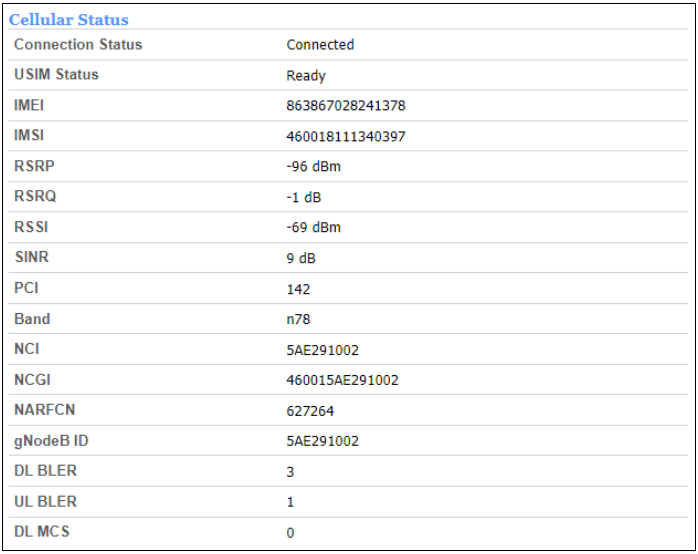Screen dimensions: 698x554
Task: Select the IMEI number 863867028241378
Action: [x=346, y=106]
